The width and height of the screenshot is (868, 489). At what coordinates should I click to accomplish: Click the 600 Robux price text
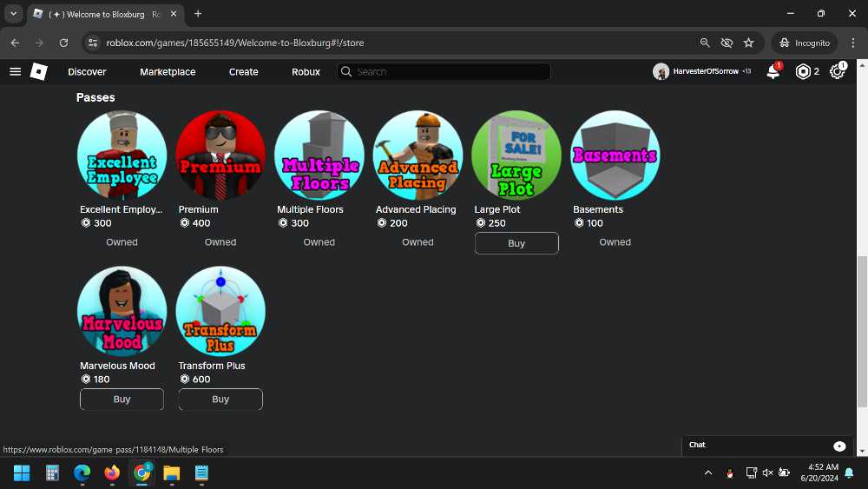[201, 380]
